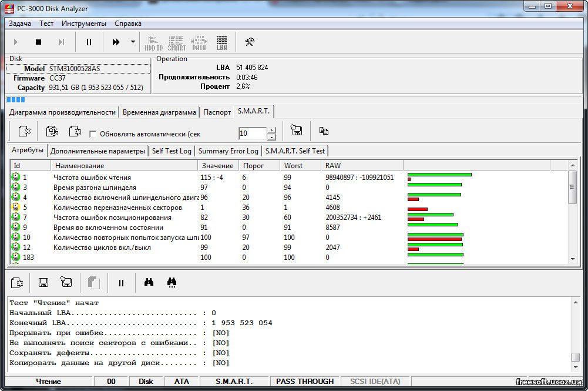The height and width of the screenshot is (391, 588).
Task: Sort by the RAW column header
Action: [x=362, y=165]
